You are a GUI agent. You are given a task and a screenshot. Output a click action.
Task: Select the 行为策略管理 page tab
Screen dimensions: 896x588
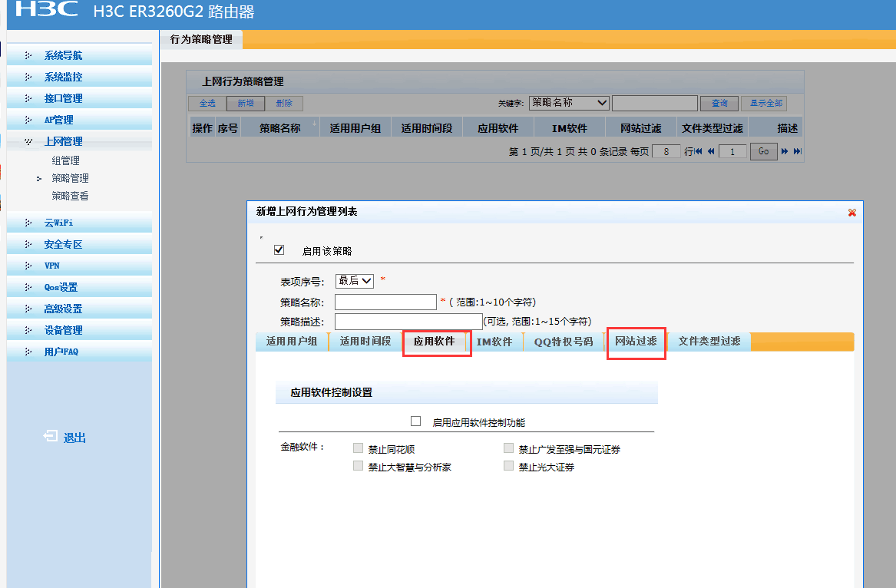click(x=201, y=39)
